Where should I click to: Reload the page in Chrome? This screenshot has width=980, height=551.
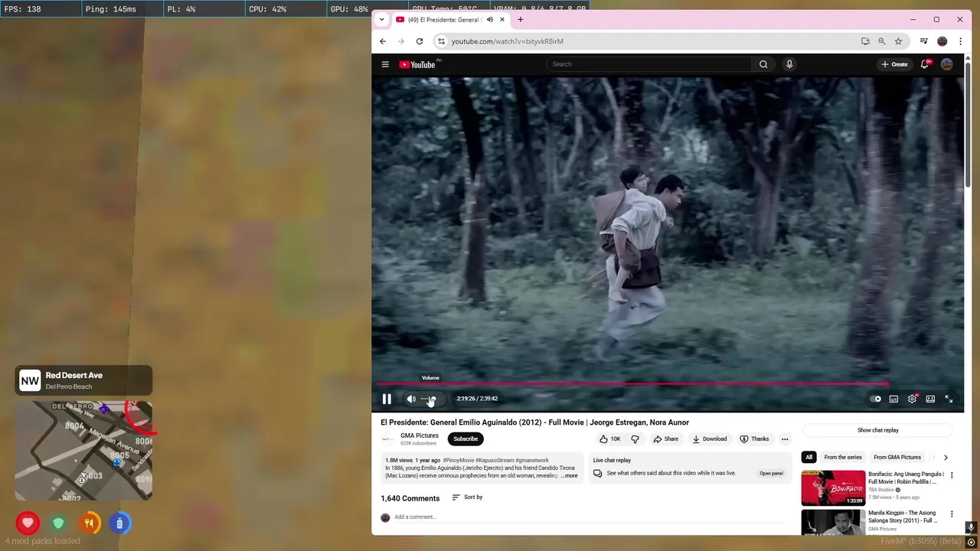tap(420, 41)
